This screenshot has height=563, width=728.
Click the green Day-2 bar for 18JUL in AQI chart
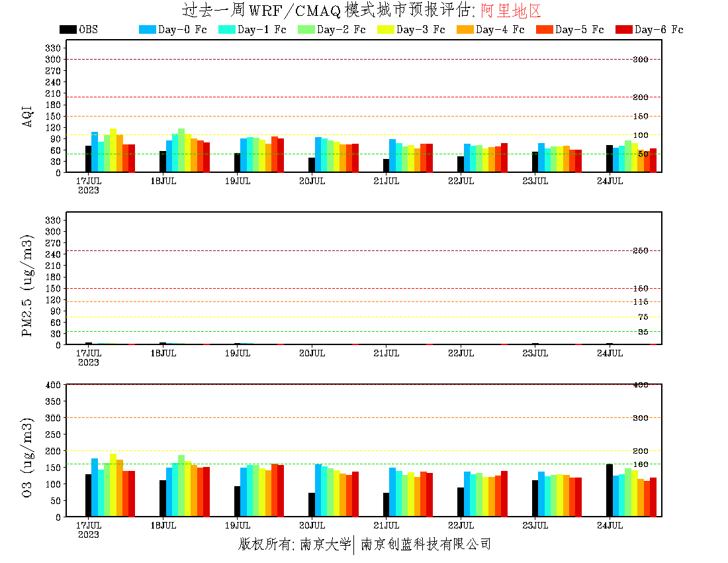pos(181,150)
